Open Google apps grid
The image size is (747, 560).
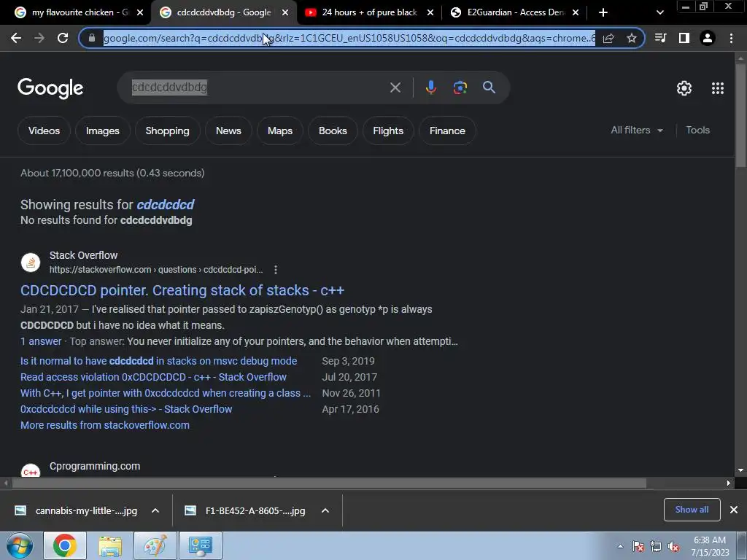(x=718, y=88)
